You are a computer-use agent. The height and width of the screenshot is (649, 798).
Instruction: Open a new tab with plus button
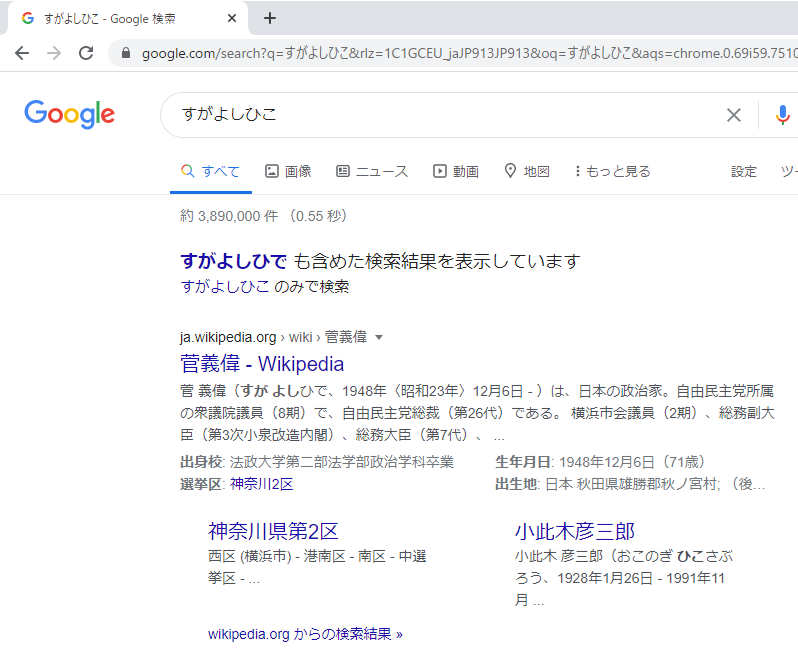pyautogui.click(x=270, y=18)
